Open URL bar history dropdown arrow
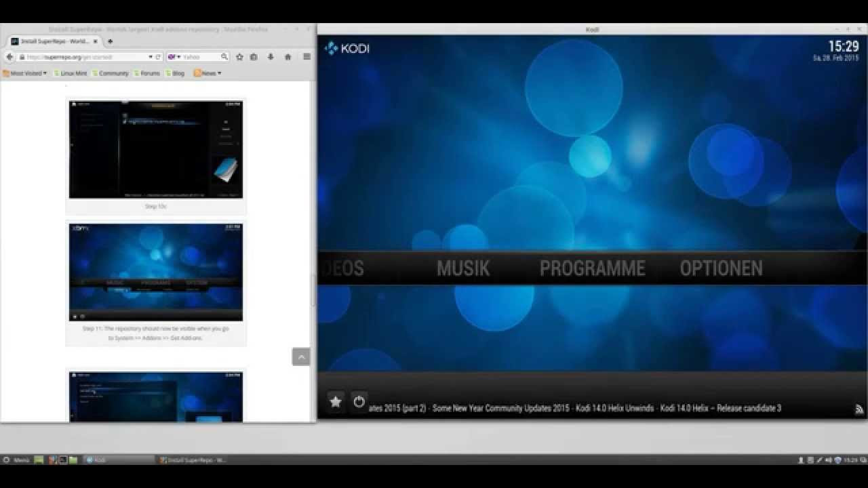Image resolution: width=868 pixels, height=488 pixels. [151, 57]
